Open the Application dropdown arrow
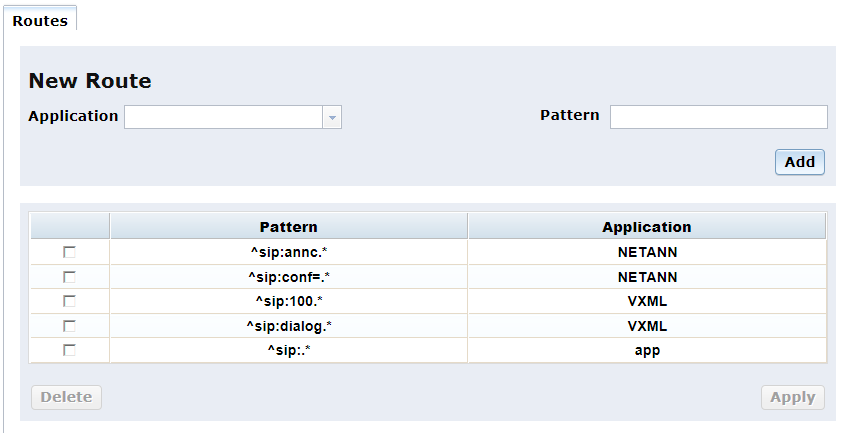848x433 pixels. tap(332, 117)
